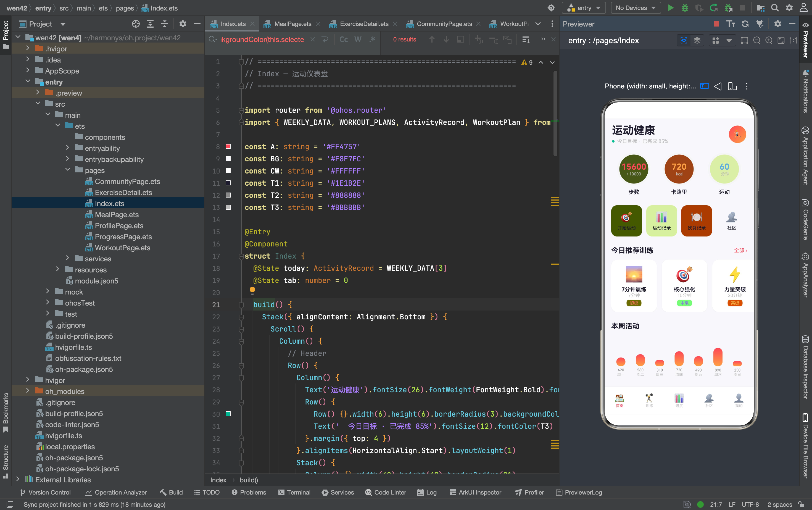812x510 pixels.
Task: Open the project structure folder icon
Action: pos(760,8)
